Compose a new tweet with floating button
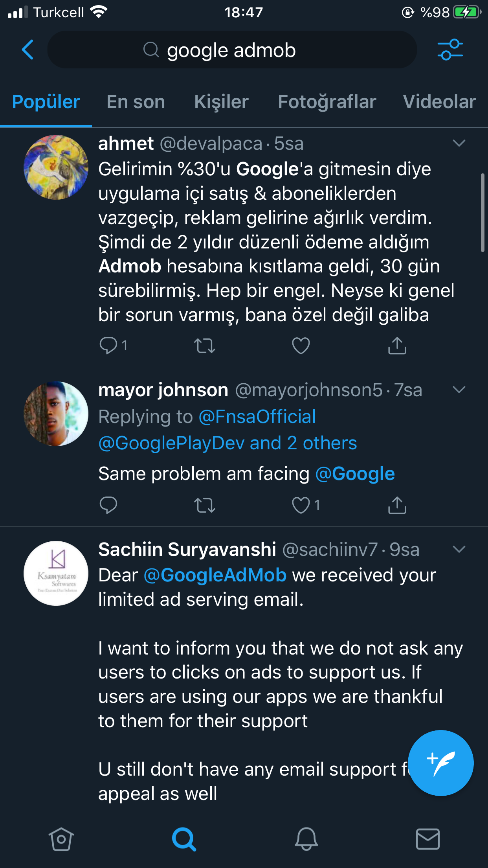488x868 pixels. click(x=440, y=763)
